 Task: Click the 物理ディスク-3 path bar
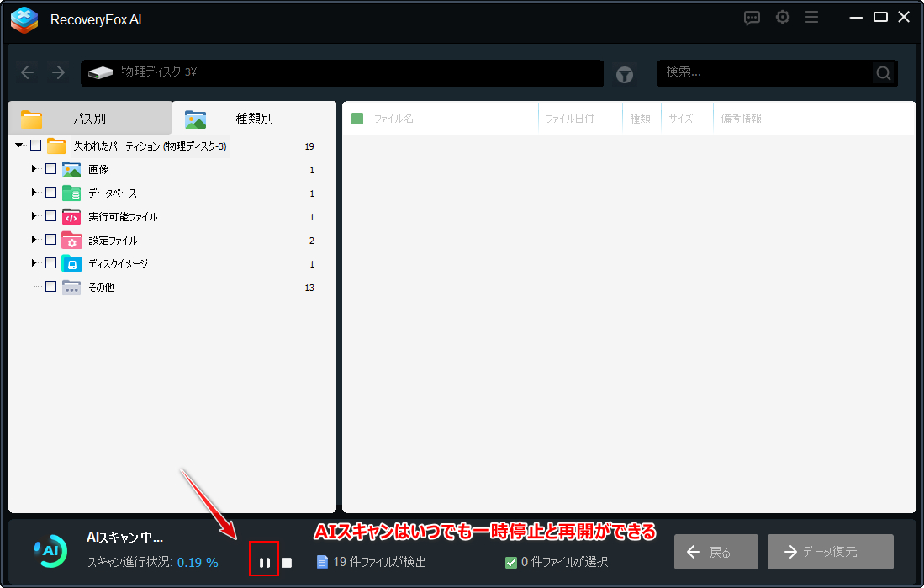[x=342, y=72]
